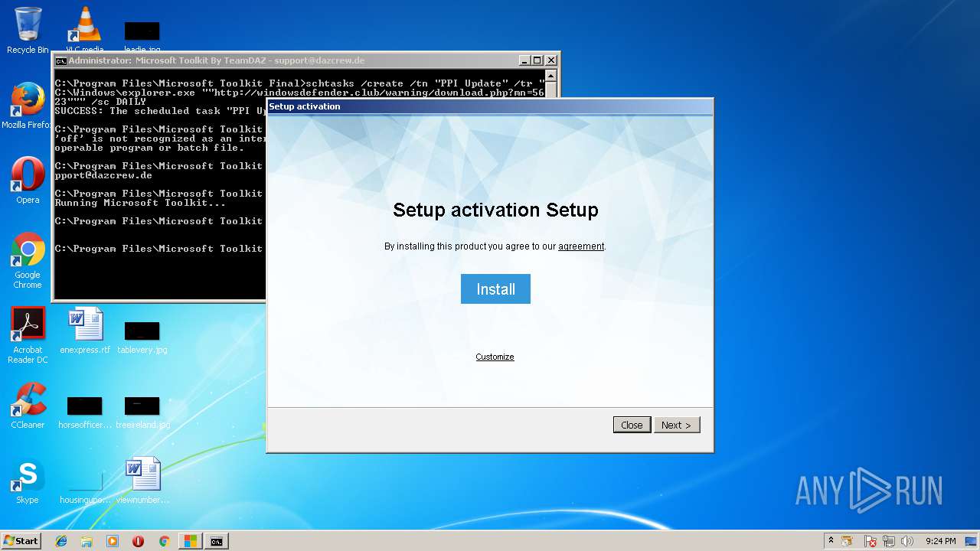Select treeireland.jpg file on desktop
Screen dimensions: 980x551
(142, 412)
